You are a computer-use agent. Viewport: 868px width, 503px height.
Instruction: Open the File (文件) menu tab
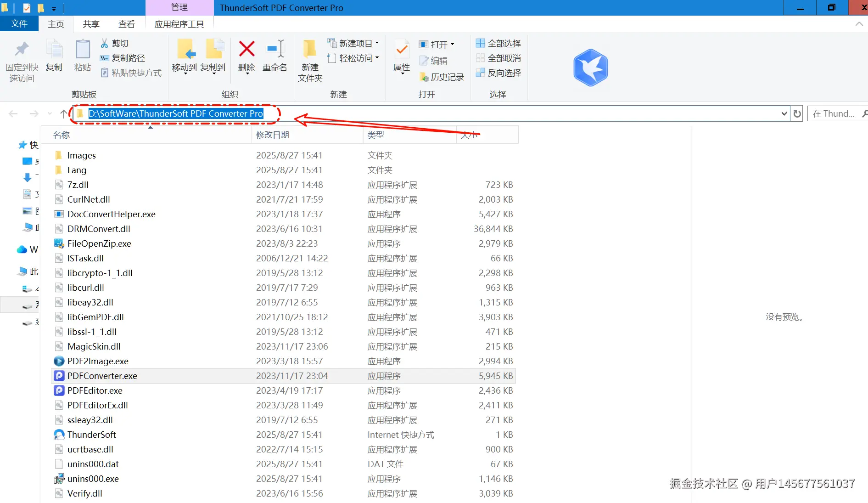point(19,23)
